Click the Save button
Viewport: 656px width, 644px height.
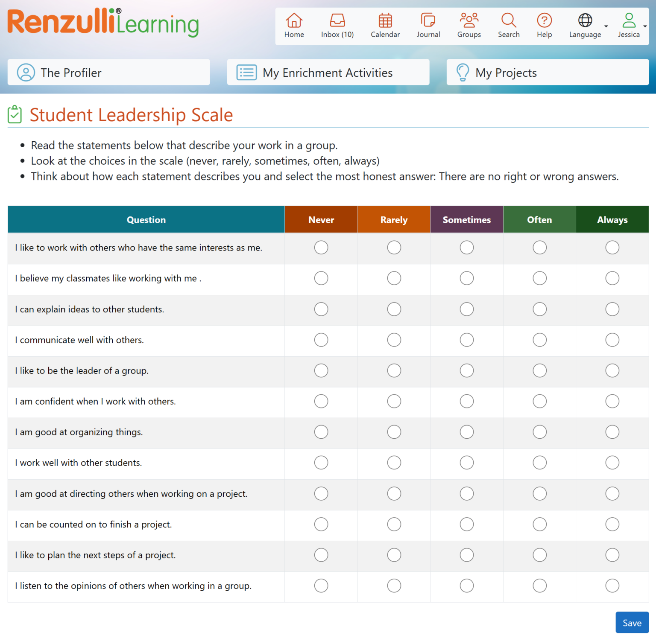(x=632, y=622)
